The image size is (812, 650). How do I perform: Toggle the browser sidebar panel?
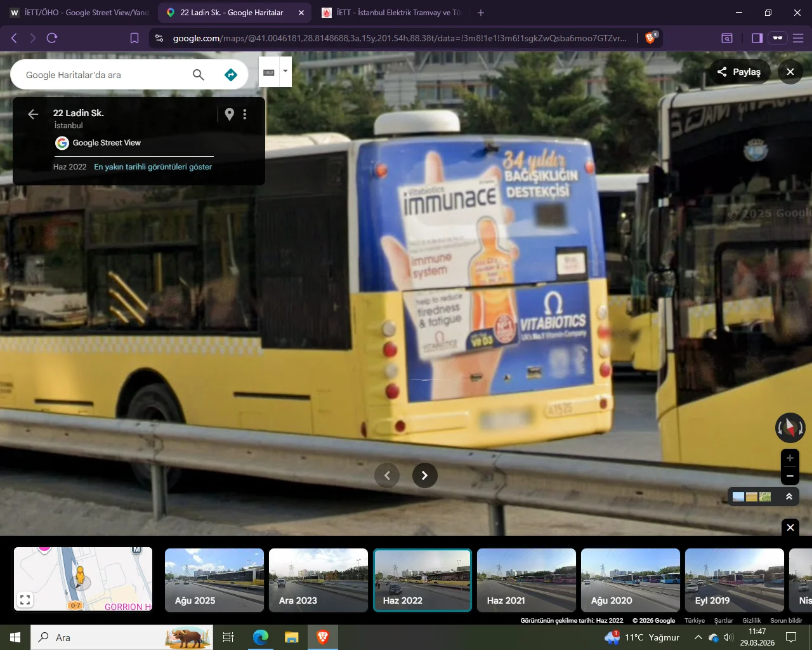coord(757,38)
